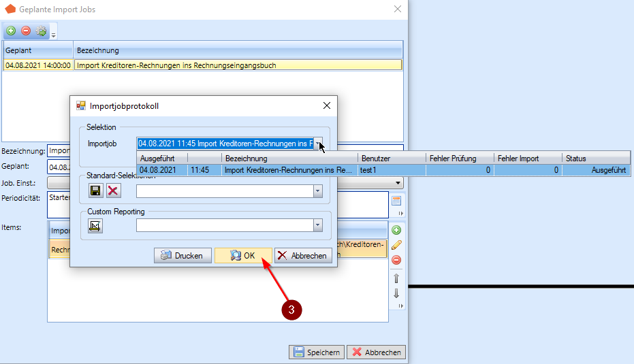Screen dimensions: 634x364
Task: Click the 'Ausgeführt' status cell
Action: click(x=596, y=170)
